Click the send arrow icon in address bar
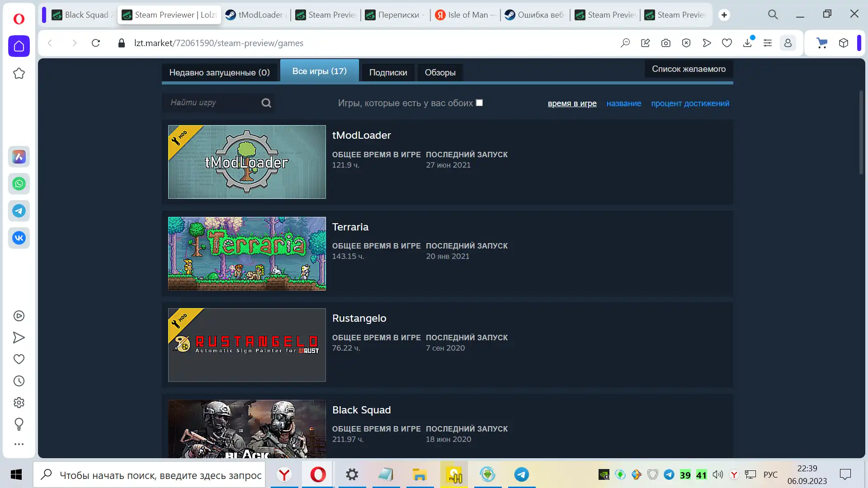The image size is (868, 488). tap(707, 43)
